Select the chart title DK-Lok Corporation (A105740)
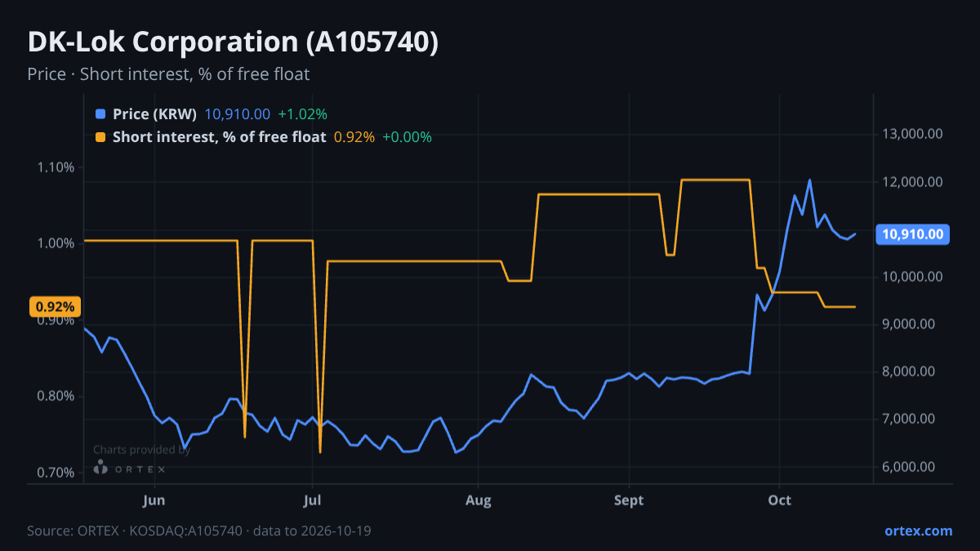Image resolution: width=980 pixels, height=551 pixels. (x=233, y=42)
